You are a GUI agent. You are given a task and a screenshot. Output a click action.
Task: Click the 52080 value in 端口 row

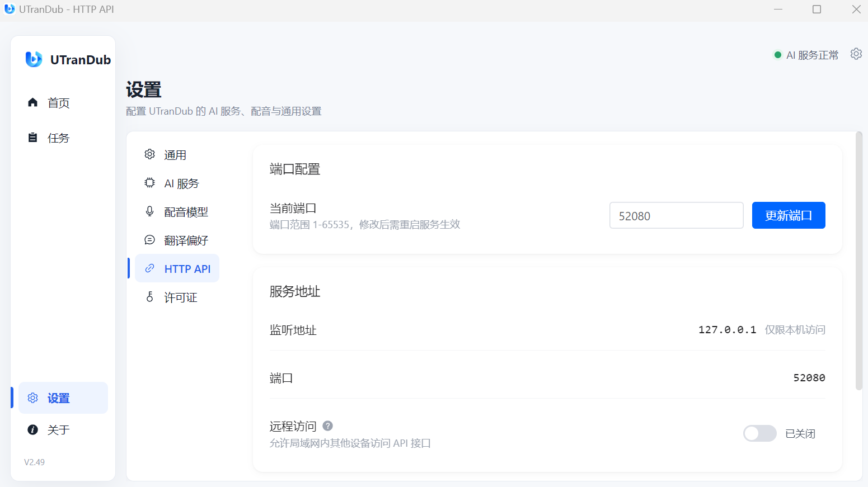(809, 378)
